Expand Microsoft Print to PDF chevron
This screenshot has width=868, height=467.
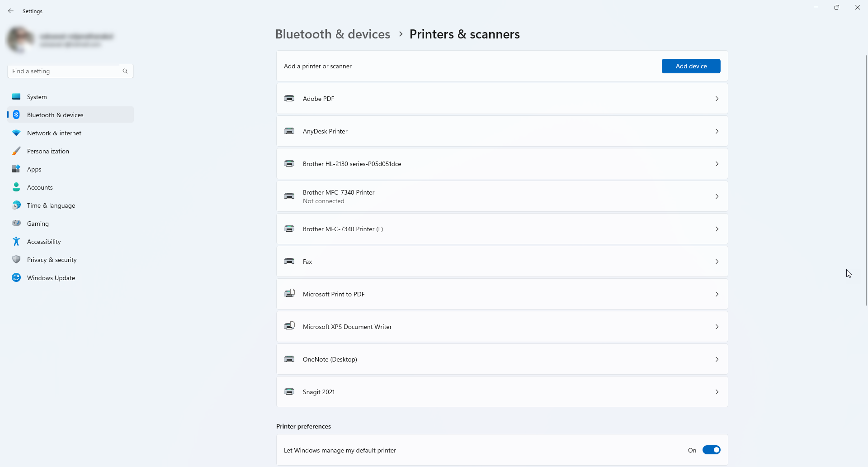pyautogui.click(x=717, y=294)
